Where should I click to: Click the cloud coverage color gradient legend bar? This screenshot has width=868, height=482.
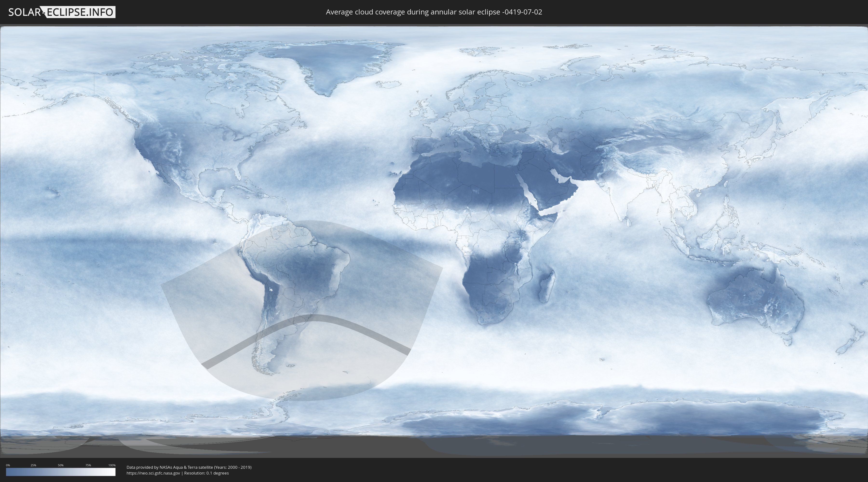[61, 472]
